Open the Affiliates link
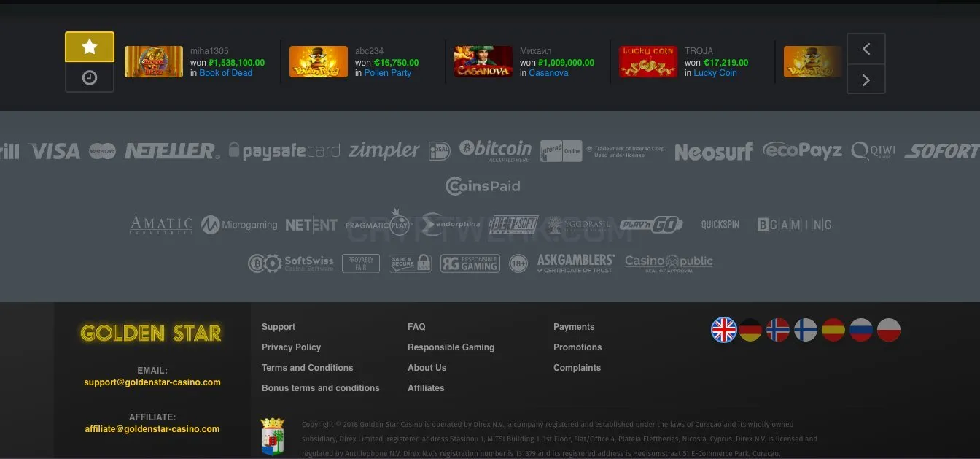This screenshot has width=980, height=459. tap(426, 388)
